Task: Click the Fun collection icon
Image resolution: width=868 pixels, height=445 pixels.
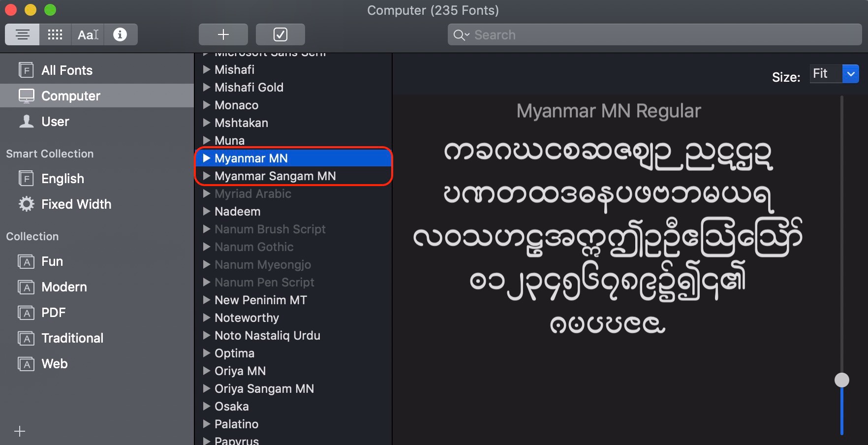Action: click(x=26, y=261)
